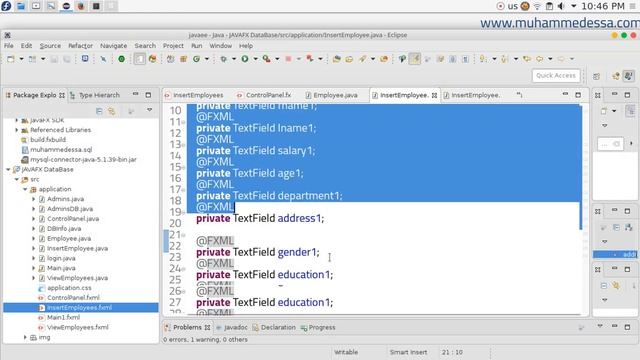Click the Back navigation arrow icon
Viewport: 640px width, 360px height.
coord(540,59)
